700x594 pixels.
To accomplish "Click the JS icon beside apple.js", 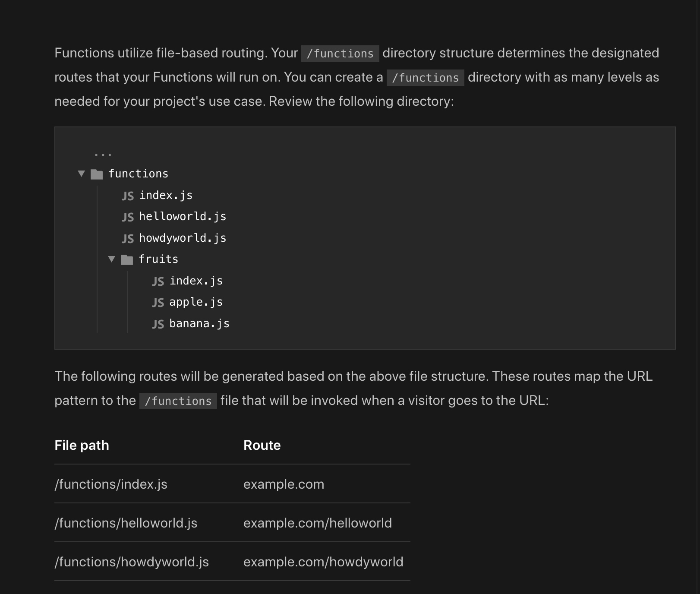I will 158,303.
